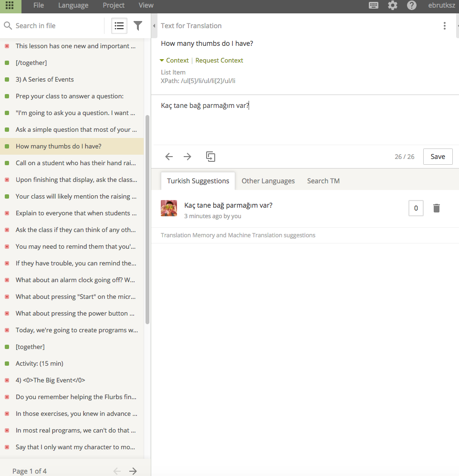Click the search magnifier icon
Image resolution: width=459 pixels, height=476 pixels.
(8, 26)
